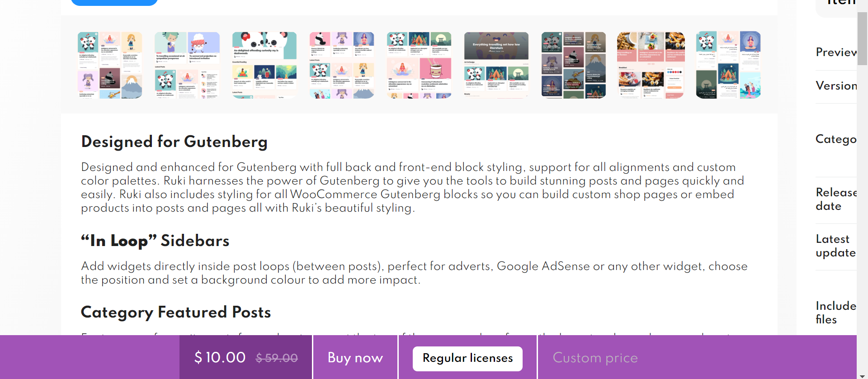View the fifth thumbnail with the pink coffee cup
The height and width of the screenshot is (379, 868).
point(419,65)
